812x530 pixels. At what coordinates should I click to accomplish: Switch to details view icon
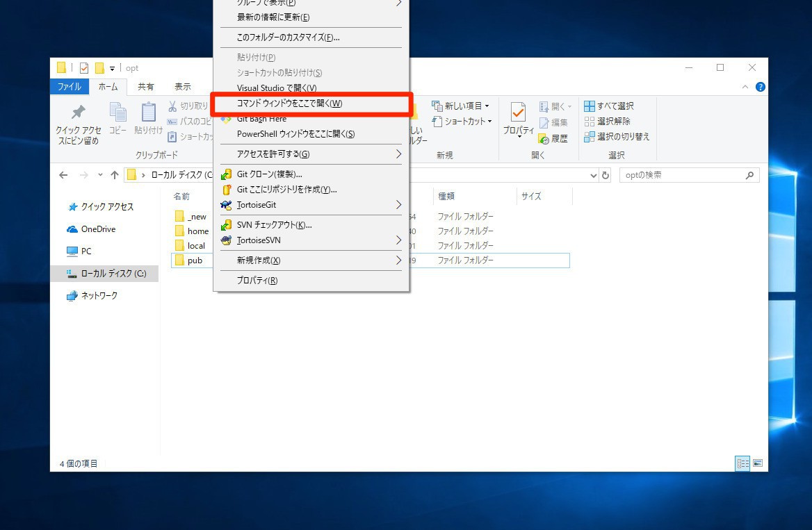[x=742, y=464]
